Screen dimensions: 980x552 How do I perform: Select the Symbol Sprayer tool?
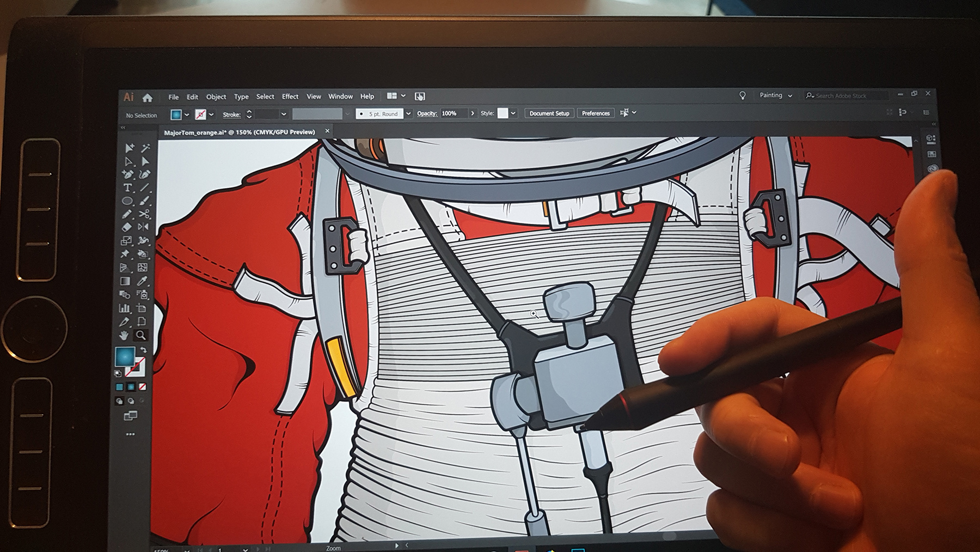[142, 295]
